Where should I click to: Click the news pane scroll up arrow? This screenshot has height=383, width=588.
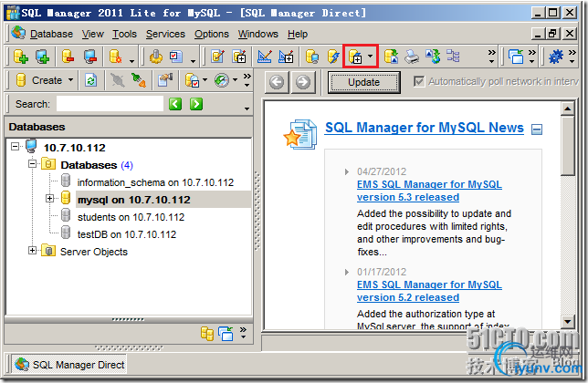[x=567, y=109]
